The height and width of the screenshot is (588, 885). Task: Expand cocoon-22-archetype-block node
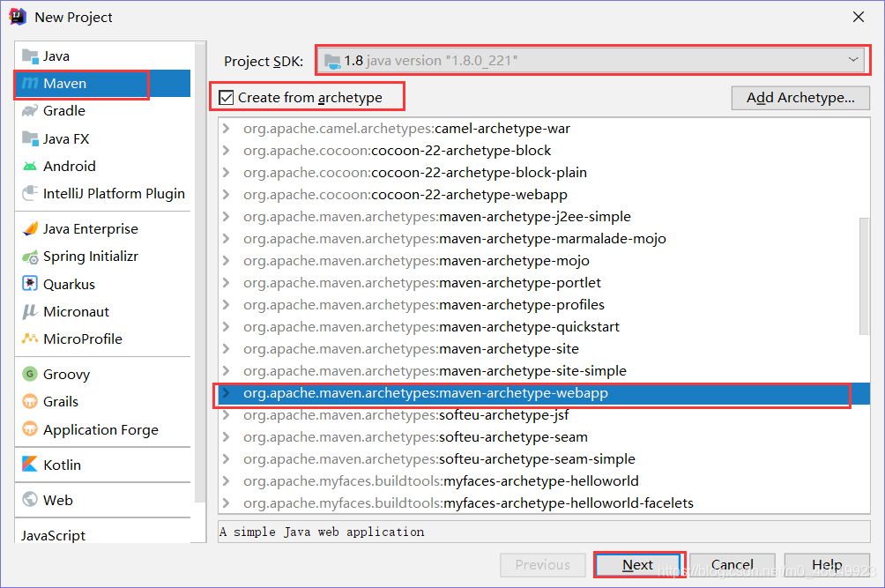pyautogui.click(x=227, y=151)
